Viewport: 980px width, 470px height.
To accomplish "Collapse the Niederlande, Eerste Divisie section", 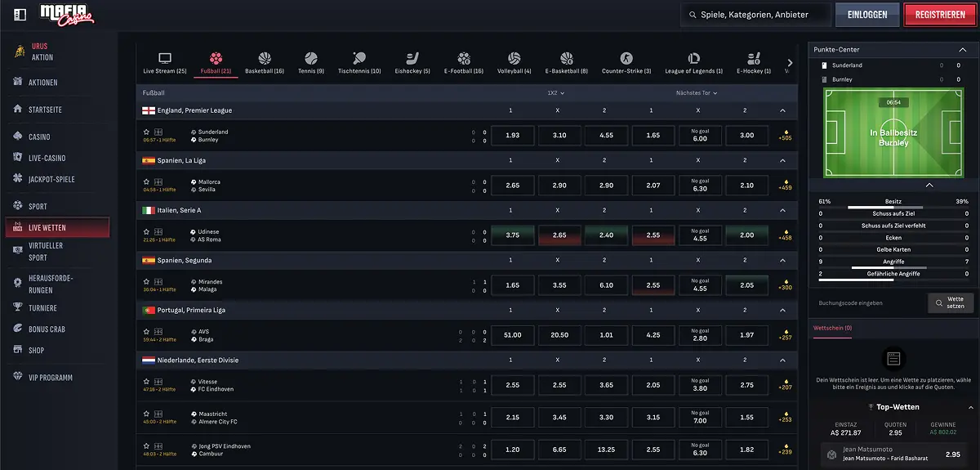I will [782, 360].
